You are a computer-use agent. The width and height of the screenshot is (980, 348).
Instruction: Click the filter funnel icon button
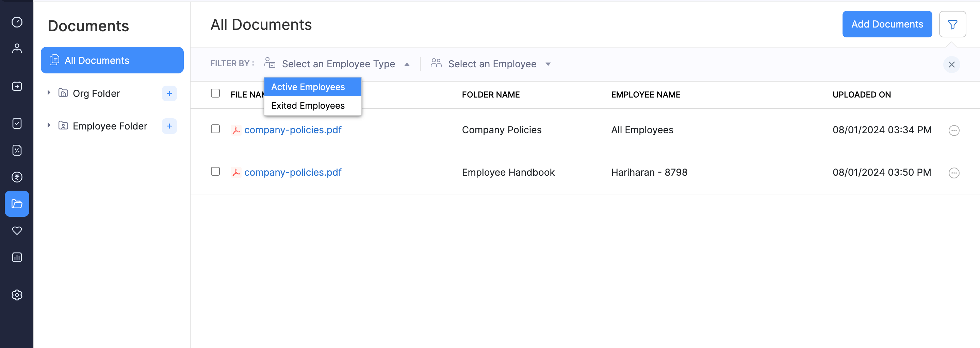coord(952,24)
